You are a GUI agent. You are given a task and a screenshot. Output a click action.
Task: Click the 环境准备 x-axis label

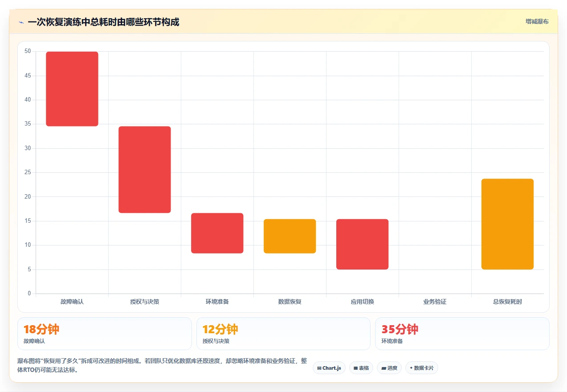pyautogui.click(x=217, y=302)
